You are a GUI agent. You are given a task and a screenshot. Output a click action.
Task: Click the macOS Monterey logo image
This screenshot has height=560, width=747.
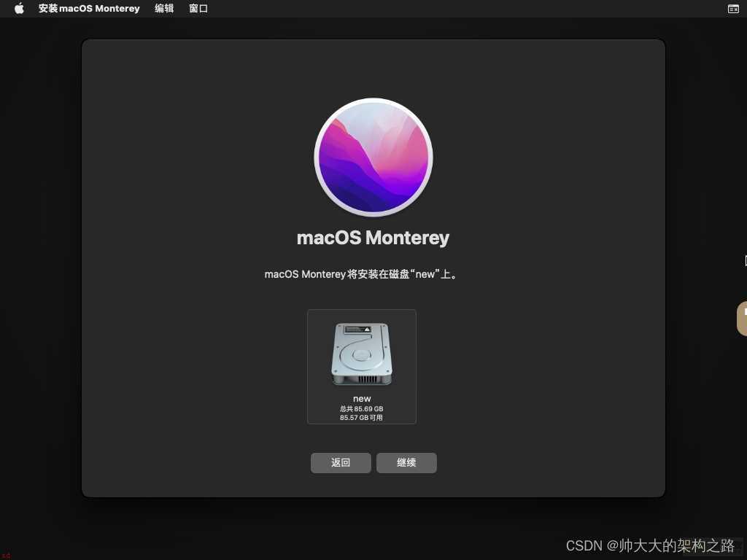[373, 157]
